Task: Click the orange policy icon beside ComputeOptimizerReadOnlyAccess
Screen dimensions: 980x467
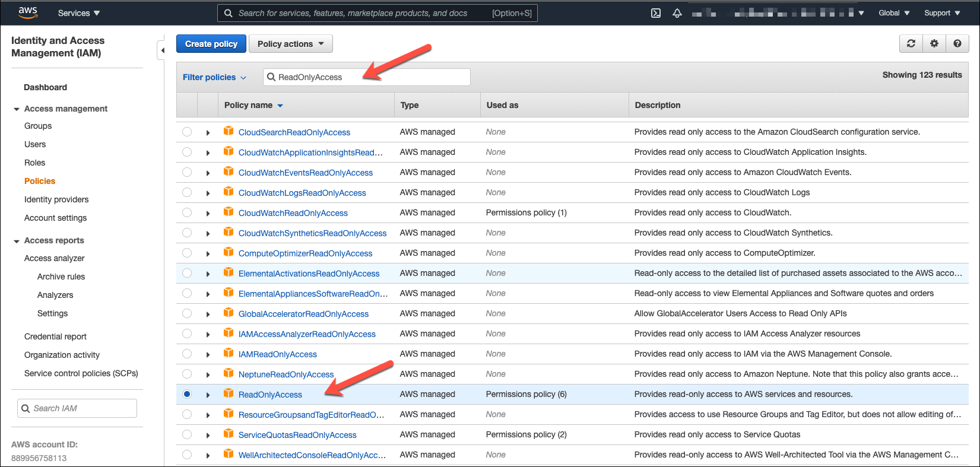Action: (x=229, y=252)
